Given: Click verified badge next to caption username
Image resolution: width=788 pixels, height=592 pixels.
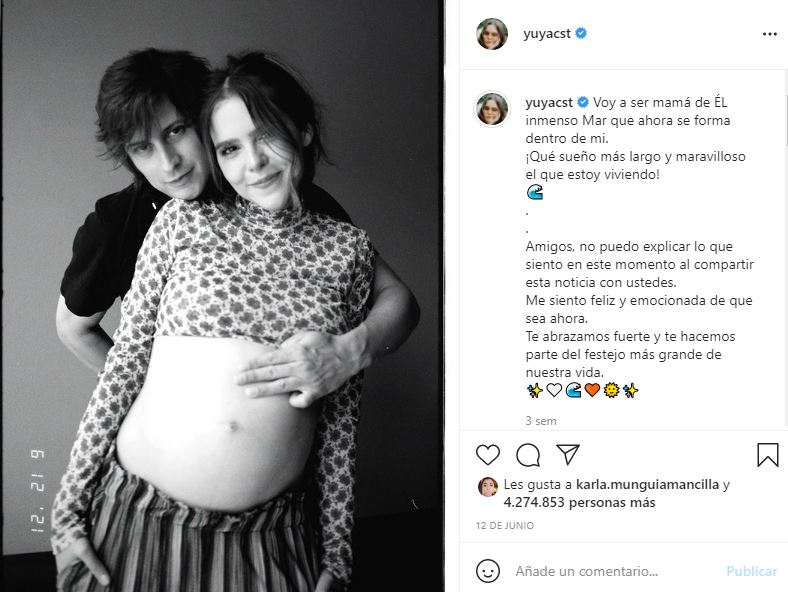Looking at the screenshot, I should coord(583,103).
